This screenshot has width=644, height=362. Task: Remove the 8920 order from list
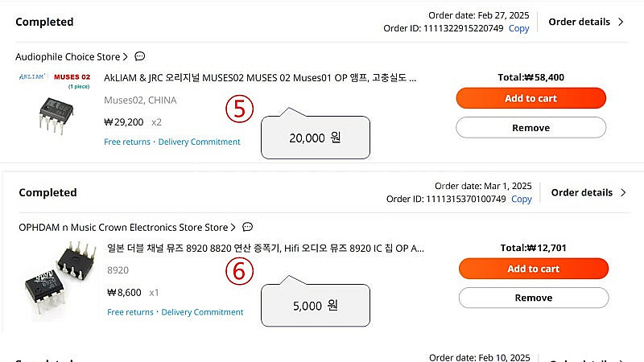coord(534,298)
